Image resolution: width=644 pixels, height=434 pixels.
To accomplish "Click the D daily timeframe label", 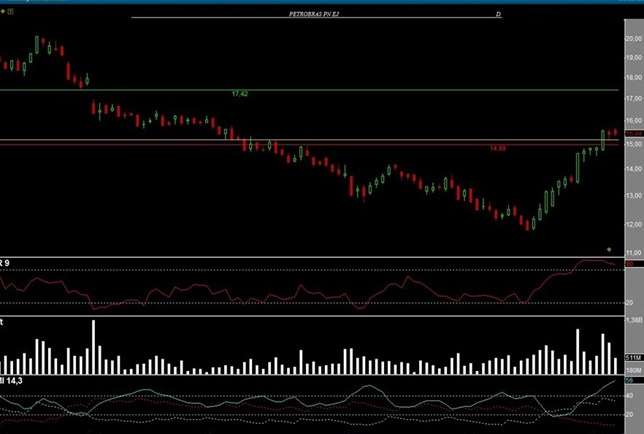I will coord(498,15).
